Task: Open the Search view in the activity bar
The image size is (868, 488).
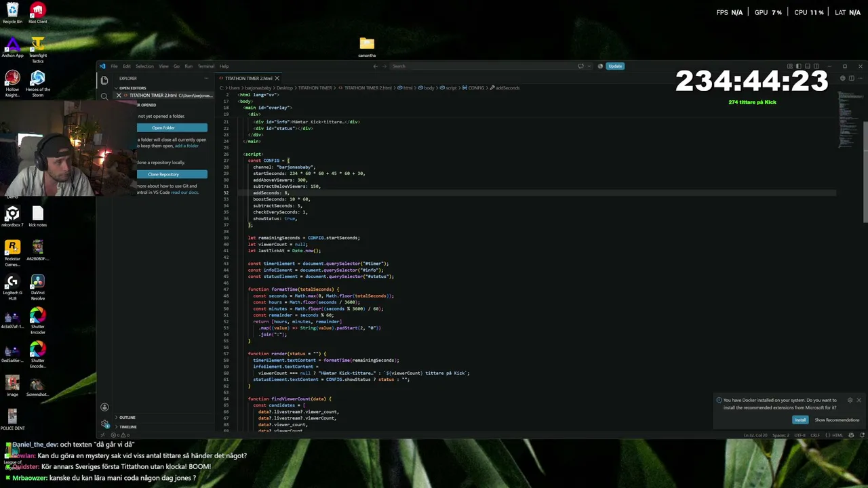Action: [104, 96]
